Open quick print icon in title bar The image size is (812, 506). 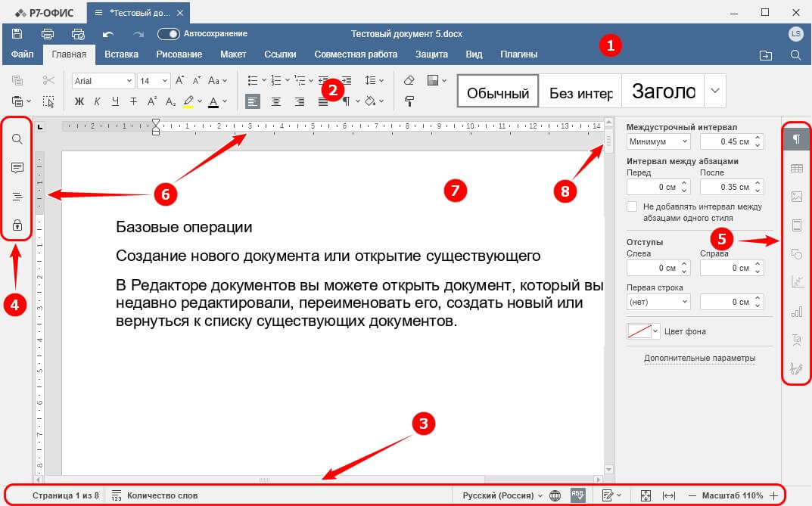click(x=78, y=34)
